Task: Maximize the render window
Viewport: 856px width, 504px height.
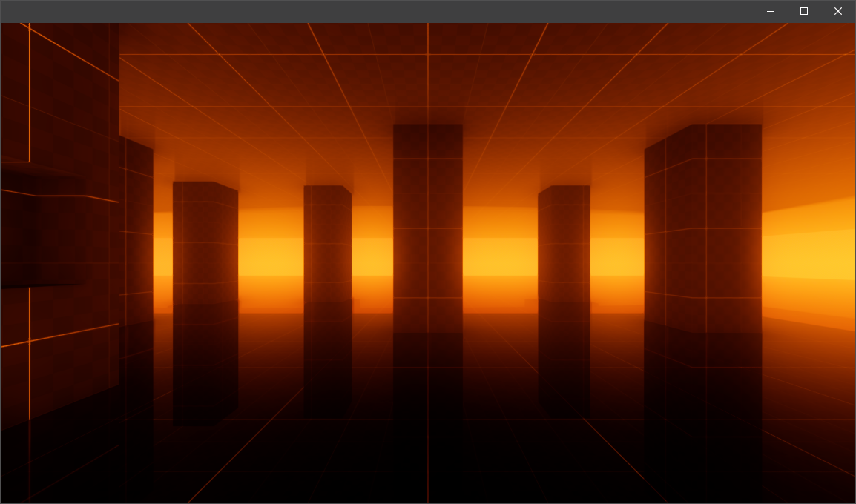Action: point(803,11)
